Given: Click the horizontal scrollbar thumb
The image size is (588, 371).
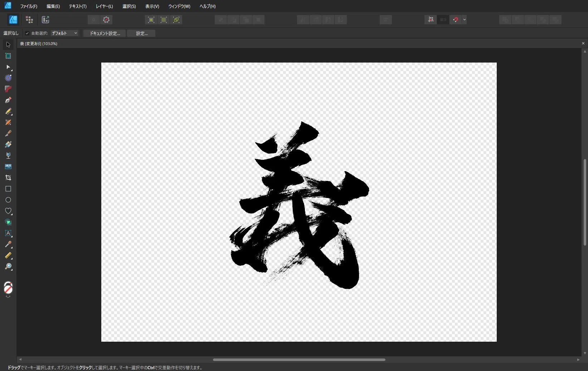Looking at the screenshot, I should (x=299, y=360).
